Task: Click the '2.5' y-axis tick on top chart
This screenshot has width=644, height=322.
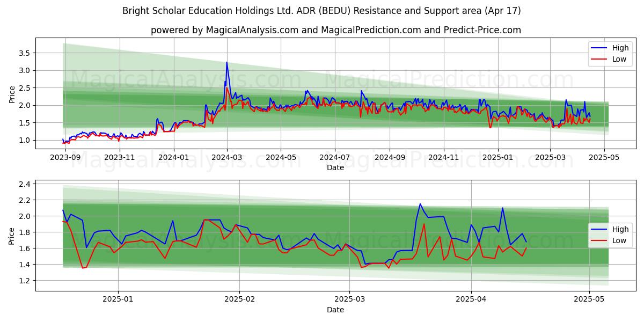Action: pyautogui.click(x=24, y=88)
